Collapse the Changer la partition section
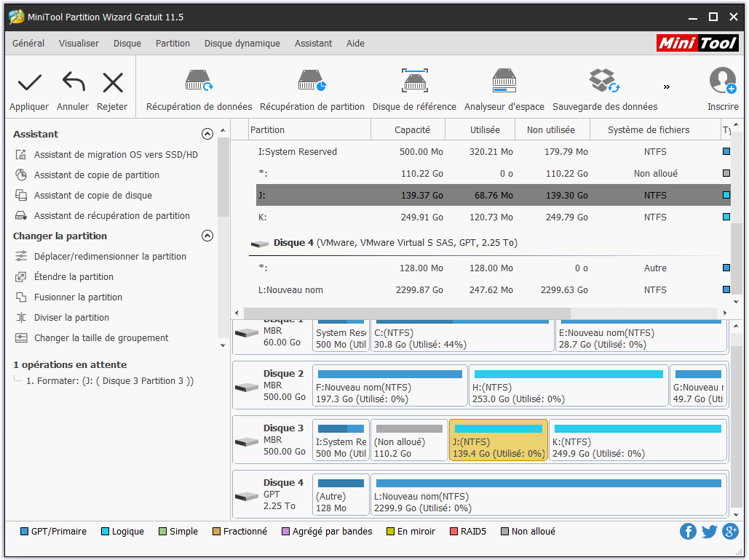Viewport: 749px width, 560px height. [x=207, y=236]
